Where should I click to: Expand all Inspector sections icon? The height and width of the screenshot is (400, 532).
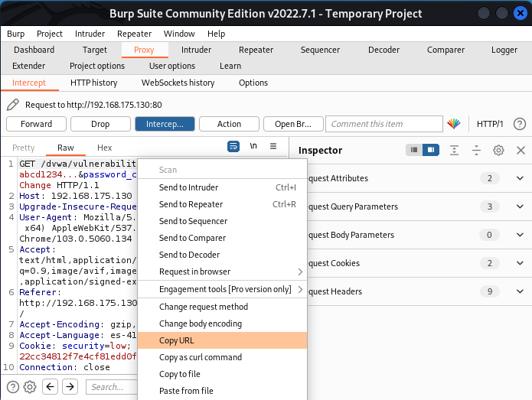coord(454,150)
